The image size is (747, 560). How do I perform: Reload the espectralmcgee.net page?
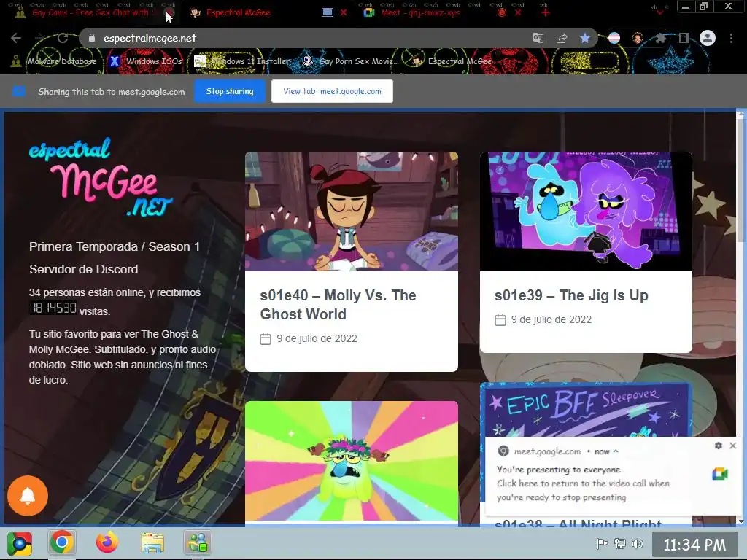[63, 38]
